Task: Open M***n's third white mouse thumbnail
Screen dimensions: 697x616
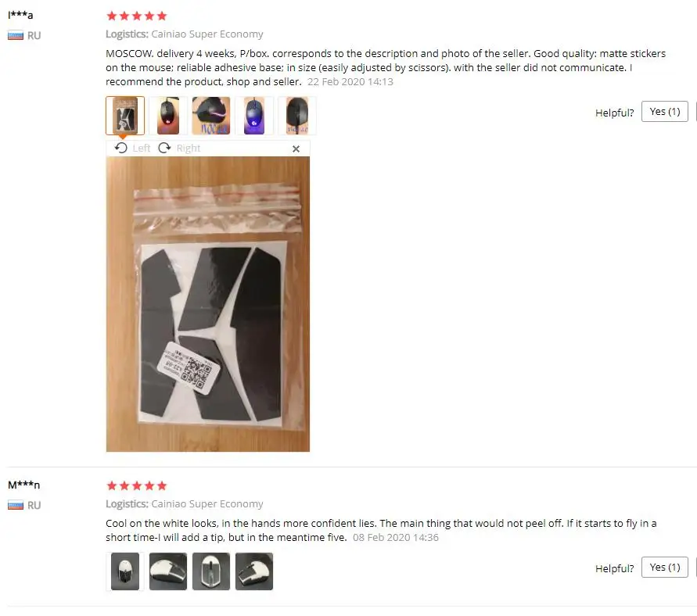Action: (211, 571)
